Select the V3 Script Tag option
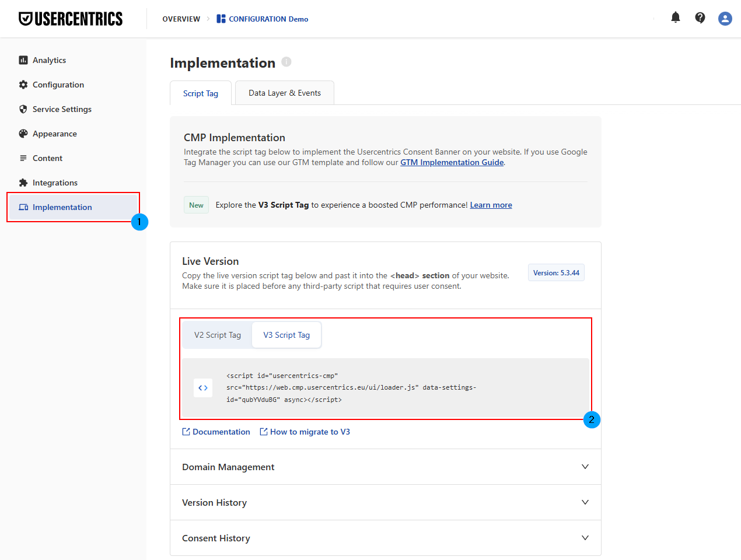 click(286, 335)
